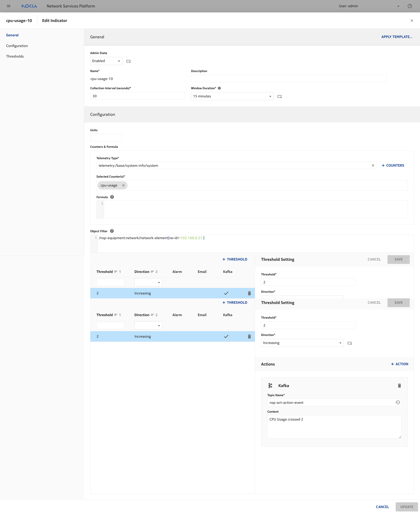Click the Collection Interval input field
This screenshot has height=514, width=420.
coord(137,96)
